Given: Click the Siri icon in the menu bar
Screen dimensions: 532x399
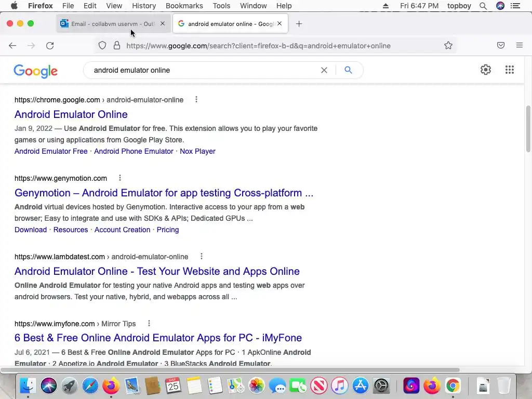Looking at the screenshot, I should pyautogui.click(x=500, y=6).
